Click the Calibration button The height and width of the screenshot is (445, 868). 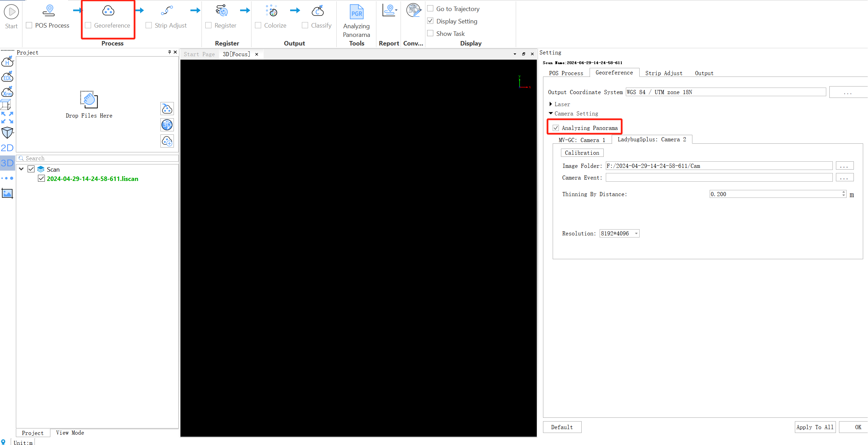582,153
